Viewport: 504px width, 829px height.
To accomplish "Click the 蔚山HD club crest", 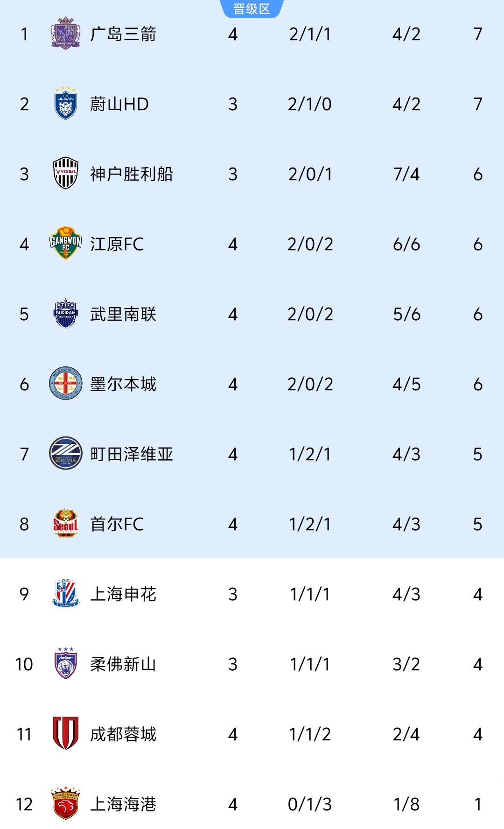I will pos(65,103).
